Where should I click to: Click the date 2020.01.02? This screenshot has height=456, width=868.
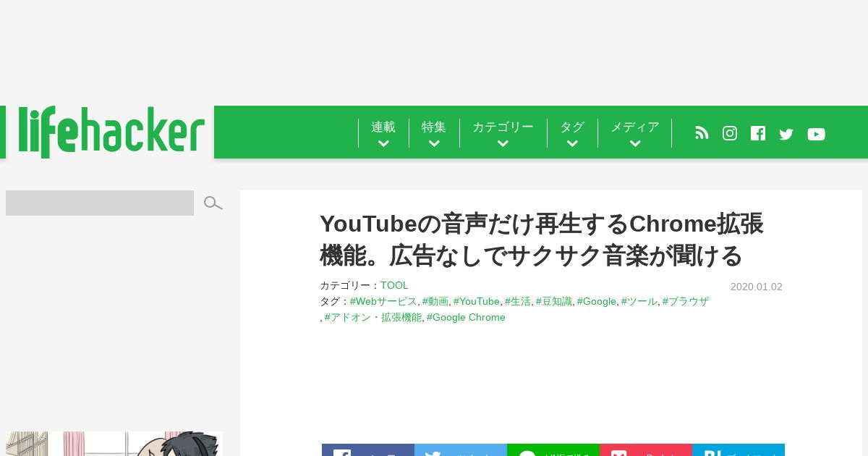pos(757,287)
